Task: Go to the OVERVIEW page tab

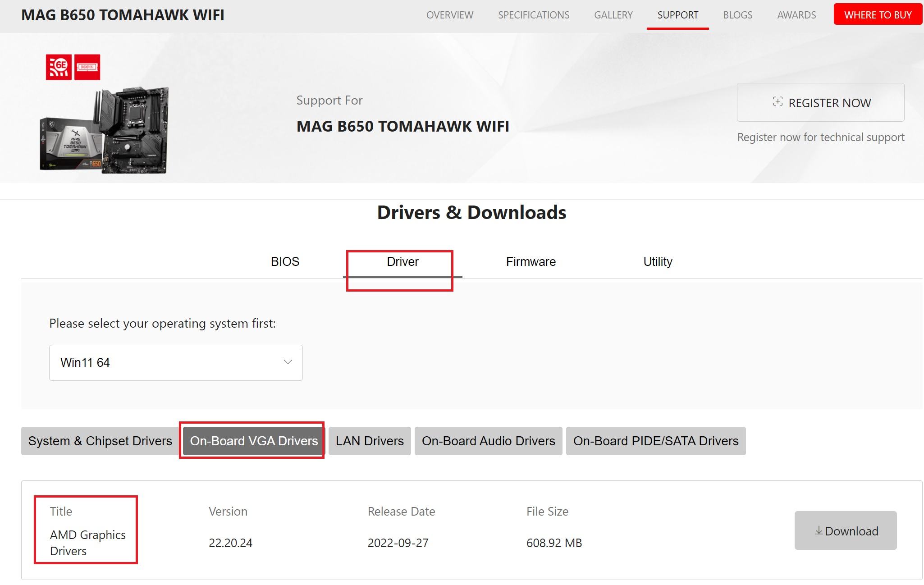Action: coord(450,15)
